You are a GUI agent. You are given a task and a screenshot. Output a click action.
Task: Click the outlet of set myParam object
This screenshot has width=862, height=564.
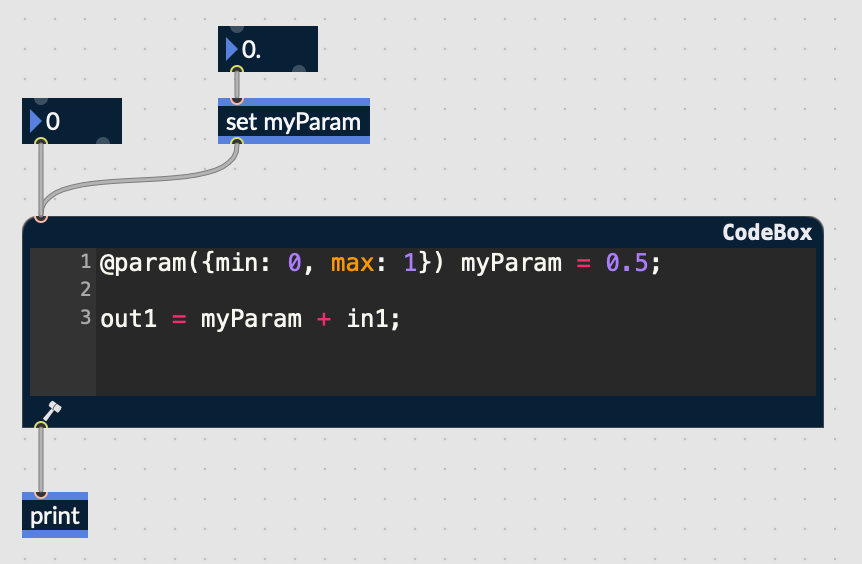(237, 142)
